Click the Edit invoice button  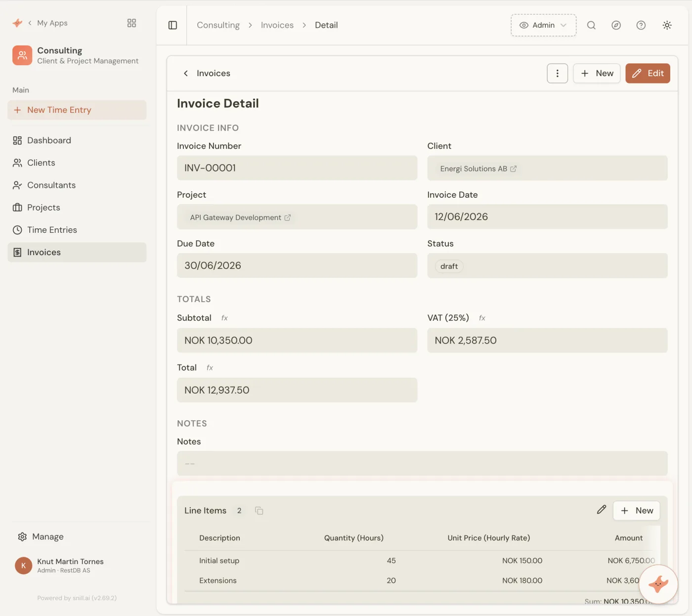(648, 73)
